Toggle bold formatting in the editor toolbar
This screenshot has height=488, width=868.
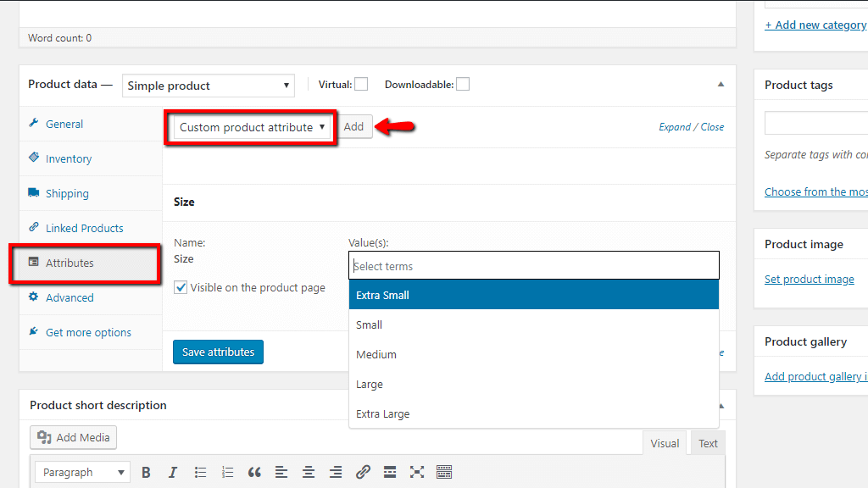[146, 472]
